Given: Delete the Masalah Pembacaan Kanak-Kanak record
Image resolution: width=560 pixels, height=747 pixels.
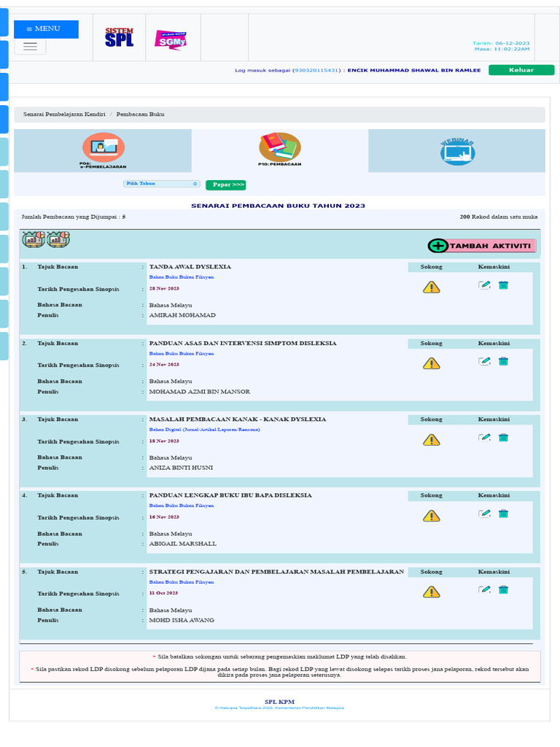Looking at the screenshot, I should click(x=503, y=438).
